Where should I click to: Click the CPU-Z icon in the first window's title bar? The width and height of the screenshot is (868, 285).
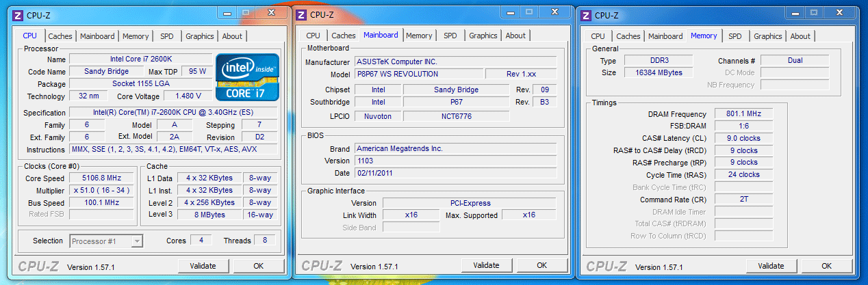[18, 15]
